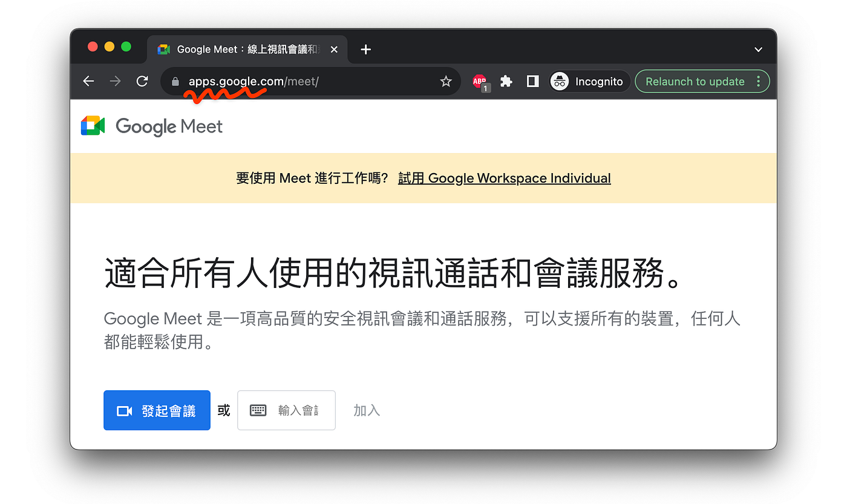Click the 要使用 Meet 進行工作嗎? text

(312, 178)
